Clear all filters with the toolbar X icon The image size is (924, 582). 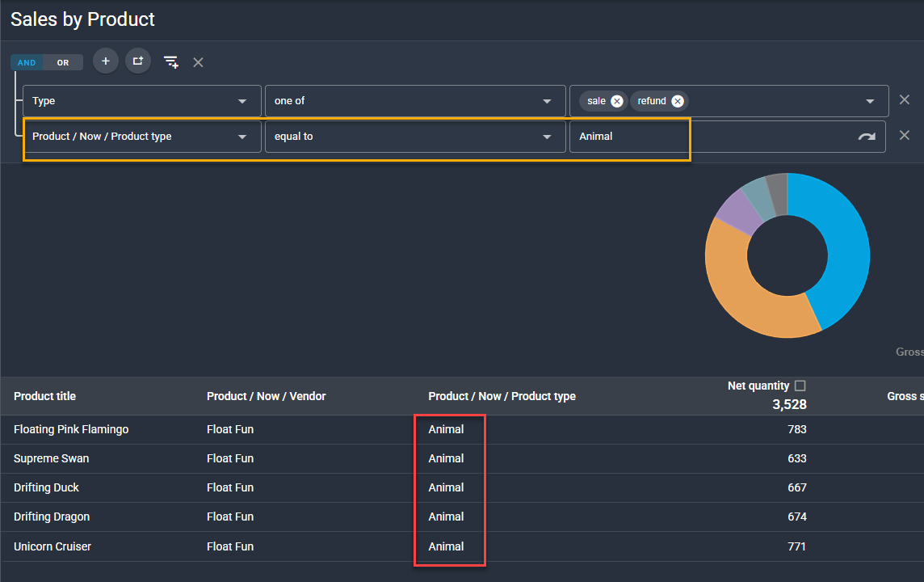(x=198, y=62)
